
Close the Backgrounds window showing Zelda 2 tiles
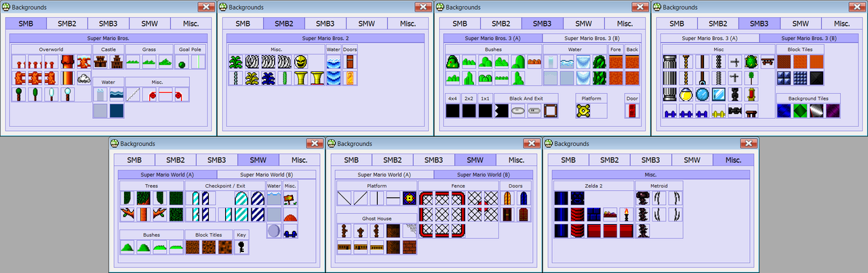coord(747,144)
